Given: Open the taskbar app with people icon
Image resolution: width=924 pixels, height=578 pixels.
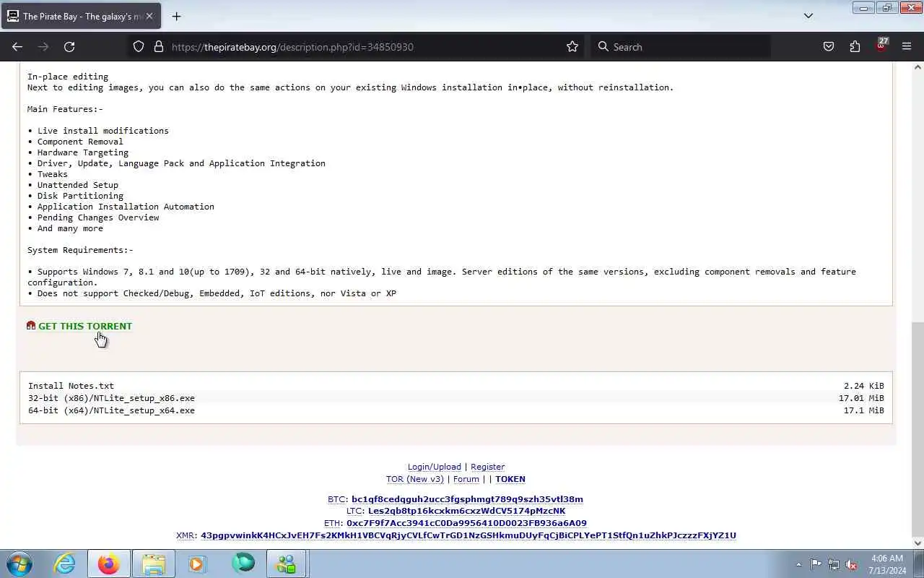Looking at the screenshot, I should [x=287, y=564].
